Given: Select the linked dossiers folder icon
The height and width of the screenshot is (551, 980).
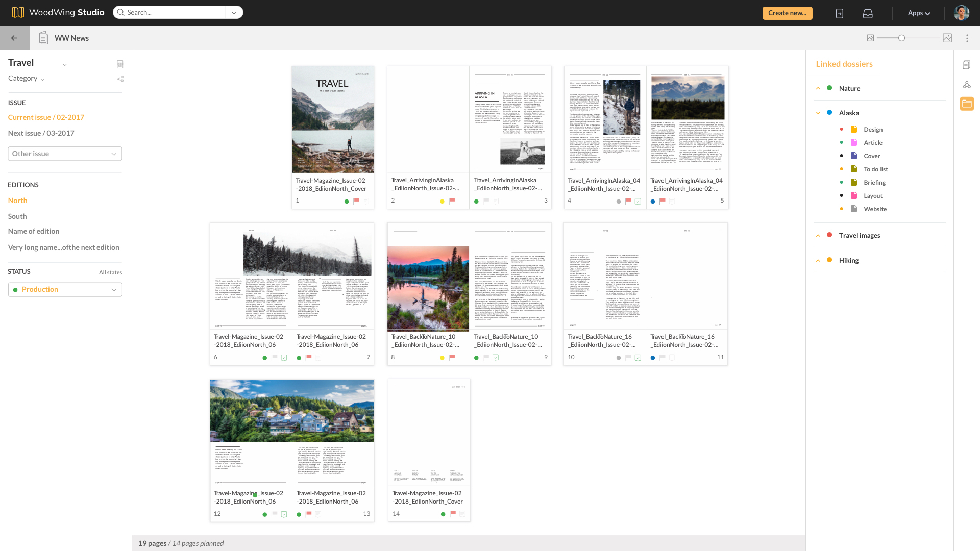Looking at the screenshot, I should [967, 104].
